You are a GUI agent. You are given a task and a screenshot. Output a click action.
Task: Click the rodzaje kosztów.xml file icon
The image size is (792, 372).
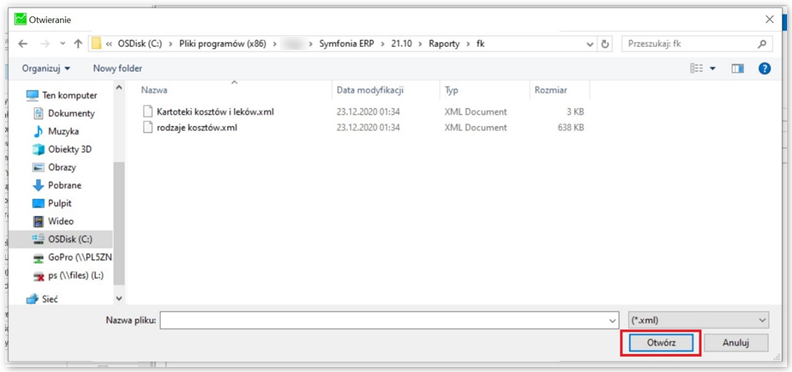pos(147,128)
